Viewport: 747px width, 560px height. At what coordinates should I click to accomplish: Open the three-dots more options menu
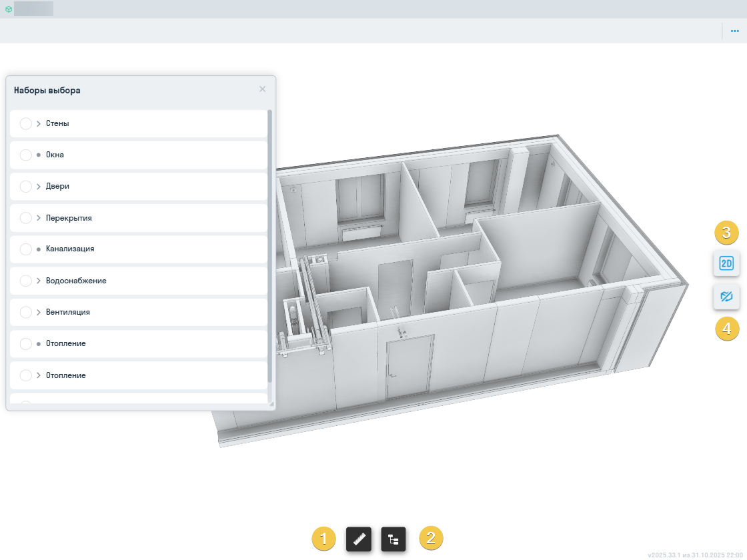[x=734, y=31]
